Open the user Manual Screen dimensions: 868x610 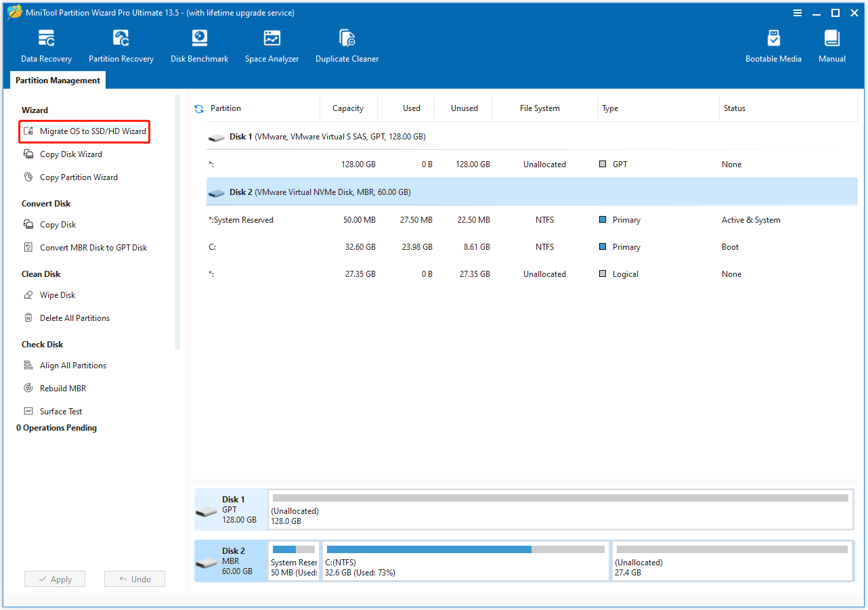point(831,45)
